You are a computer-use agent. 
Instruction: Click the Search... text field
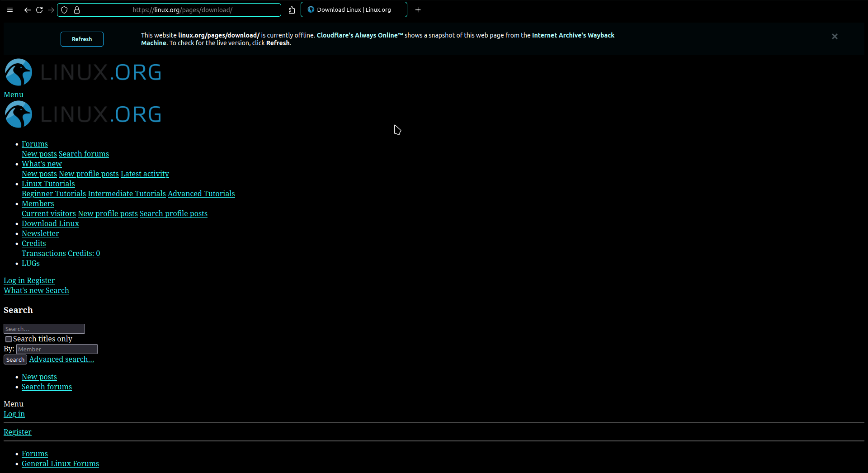44,329
